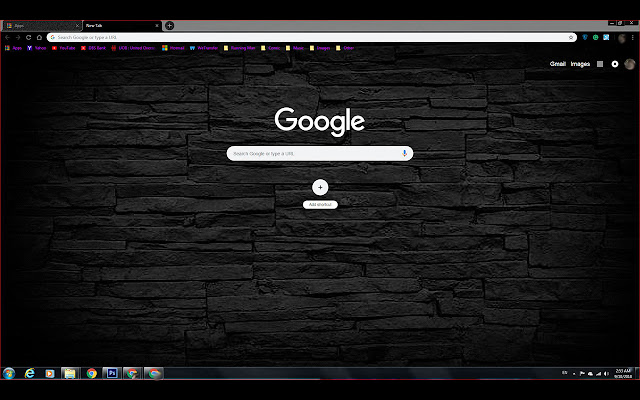Open Google notifications circle icon
This screenshot has width=640, height=400.
click(615, 64)
